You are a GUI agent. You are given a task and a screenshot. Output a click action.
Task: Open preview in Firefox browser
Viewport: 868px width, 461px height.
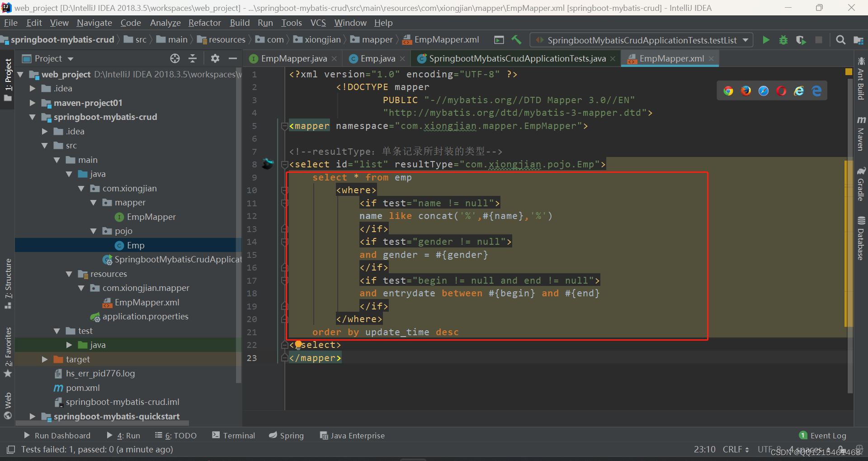coord(746,91)
